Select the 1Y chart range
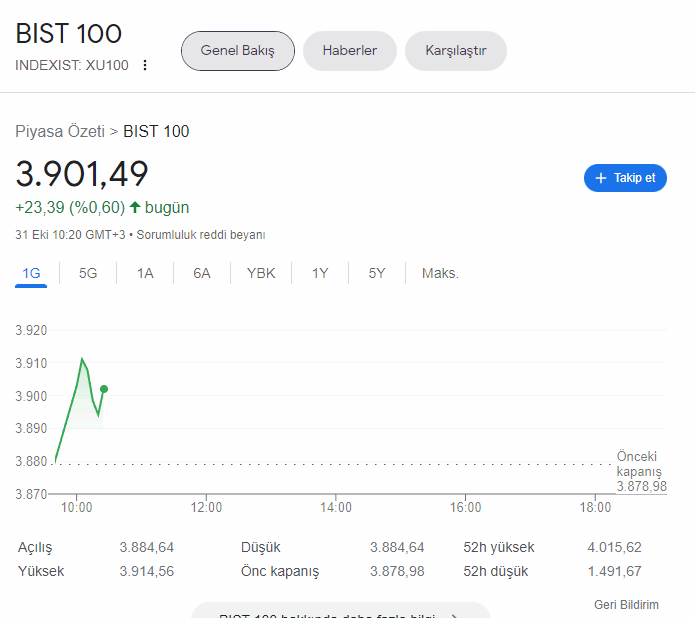The width and height of the screenshot is (695, 618). 320,273
